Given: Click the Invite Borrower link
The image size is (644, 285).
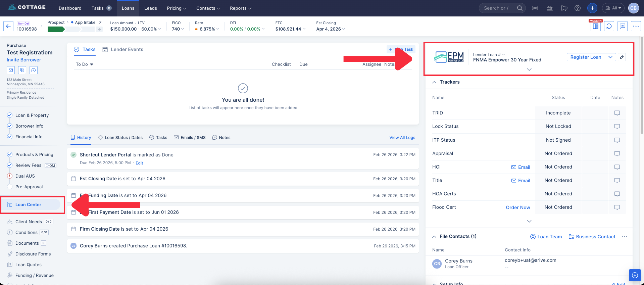Looking at the screenshot, I should (24, 60).
